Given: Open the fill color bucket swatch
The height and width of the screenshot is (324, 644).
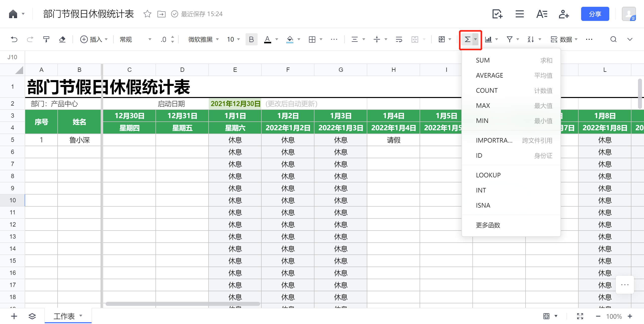Looking at the screenshot, I should coord(290,40).
